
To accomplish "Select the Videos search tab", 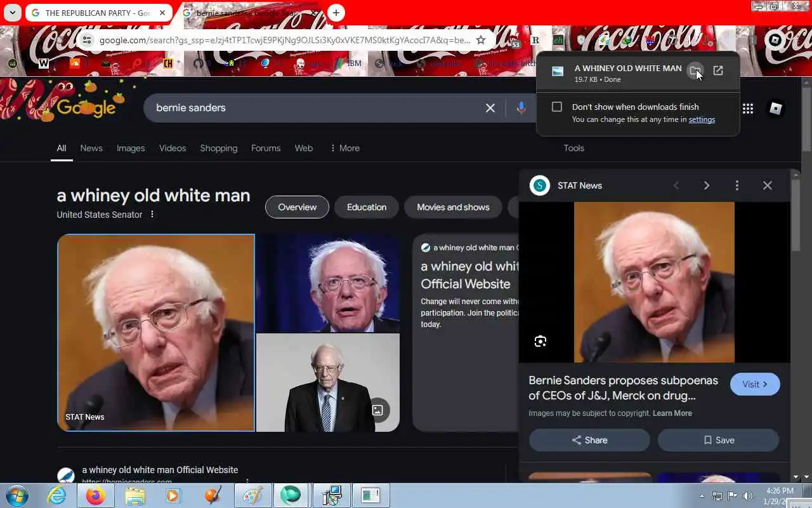I will pos(173,148).
